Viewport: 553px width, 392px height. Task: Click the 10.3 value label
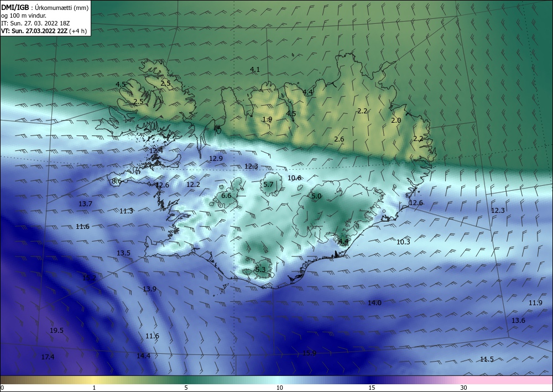[403, 242]
